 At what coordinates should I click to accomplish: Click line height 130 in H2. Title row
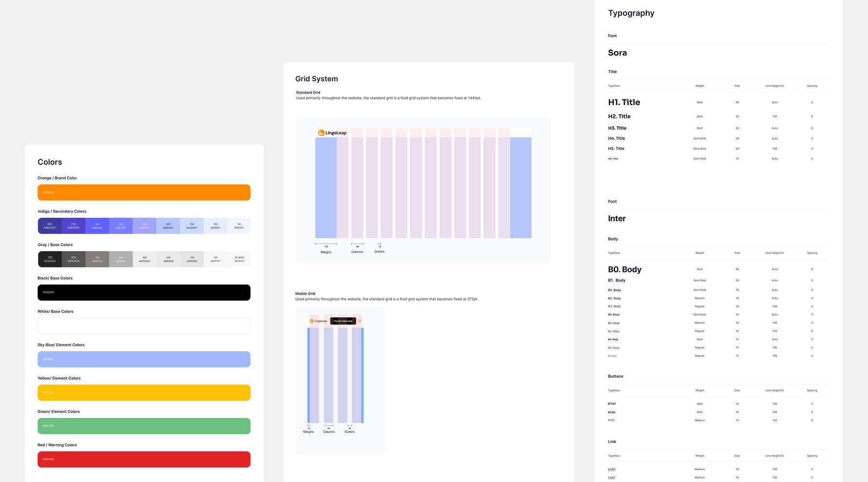(774, 117)
